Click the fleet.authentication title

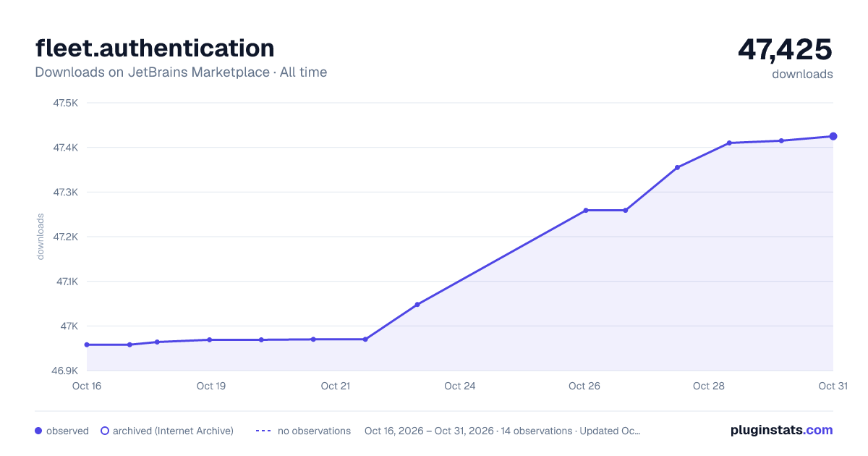155,48
